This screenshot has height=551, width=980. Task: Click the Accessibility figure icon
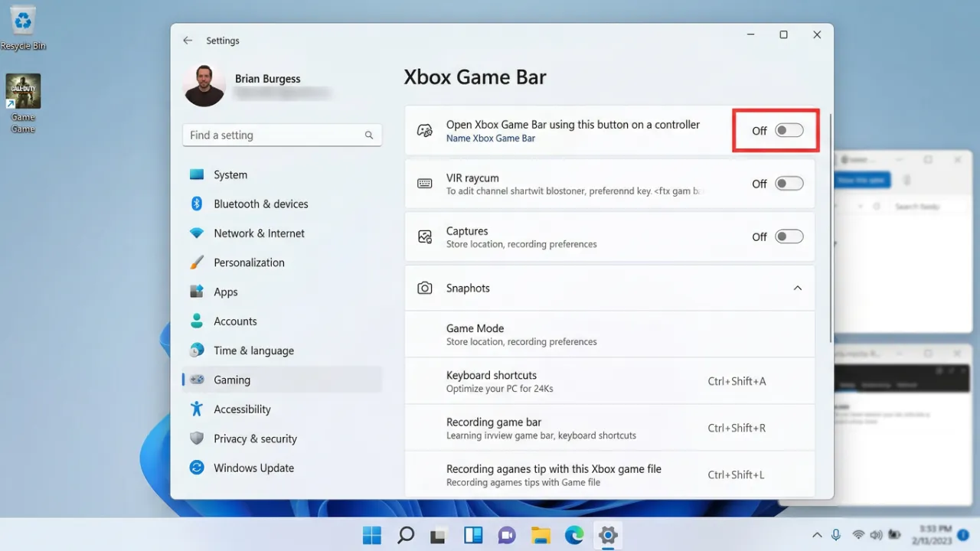pyautogui.click(x=197, y=409)
